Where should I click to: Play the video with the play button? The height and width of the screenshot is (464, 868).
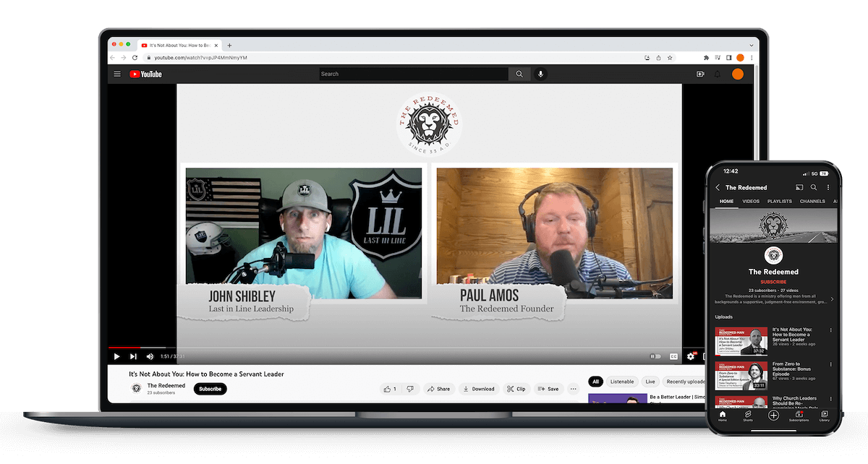click(116, 356)
